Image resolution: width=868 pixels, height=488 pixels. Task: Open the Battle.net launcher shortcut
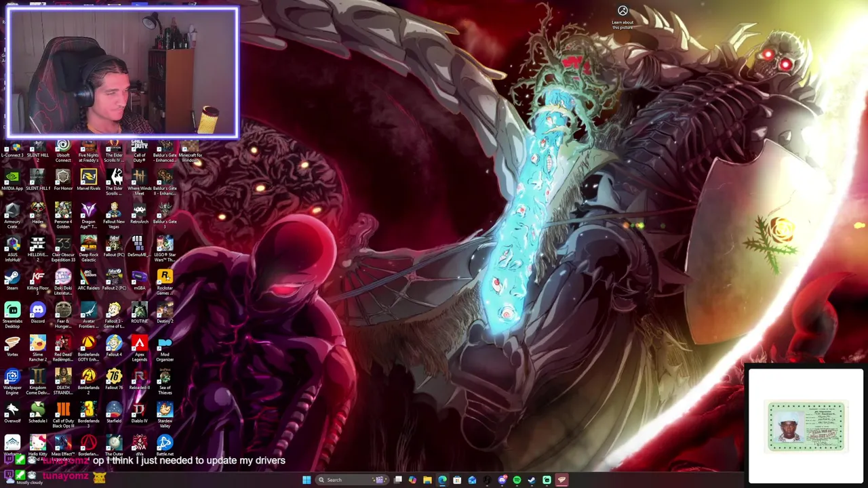(165, 447)
